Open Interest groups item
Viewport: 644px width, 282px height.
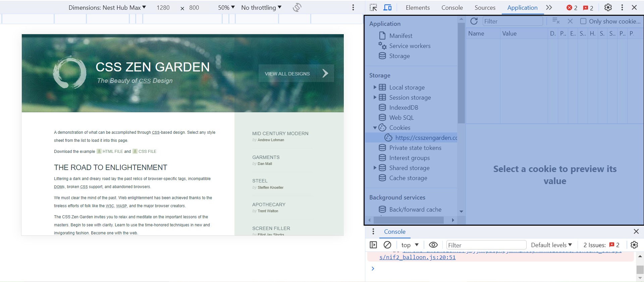(x=410, y=158)
